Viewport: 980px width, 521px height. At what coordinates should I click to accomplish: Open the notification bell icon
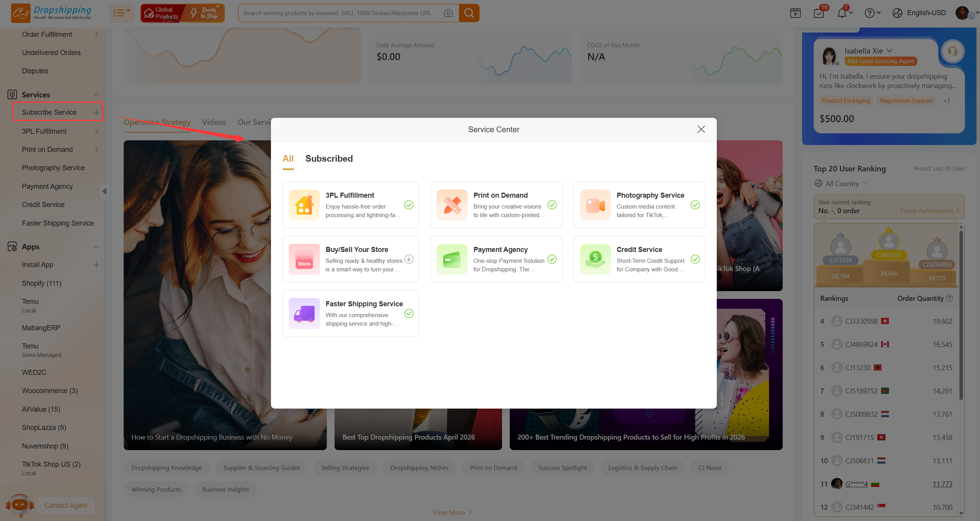[x=842, y=13]
